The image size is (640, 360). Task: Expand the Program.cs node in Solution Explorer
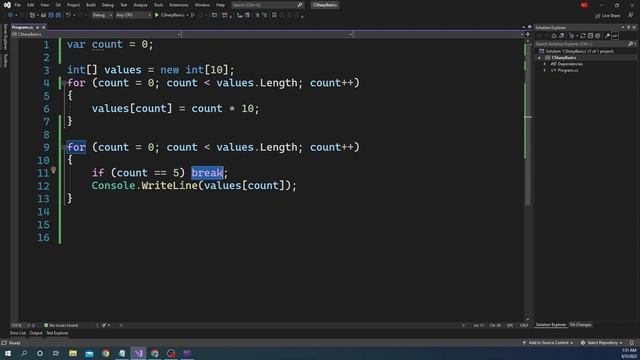[544, 71]
